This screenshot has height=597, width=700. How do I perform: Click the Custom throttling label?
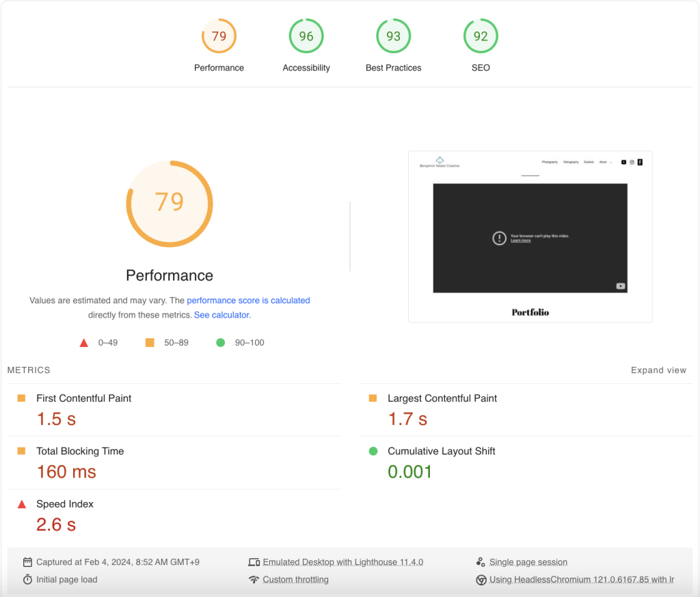click(295, 579)
